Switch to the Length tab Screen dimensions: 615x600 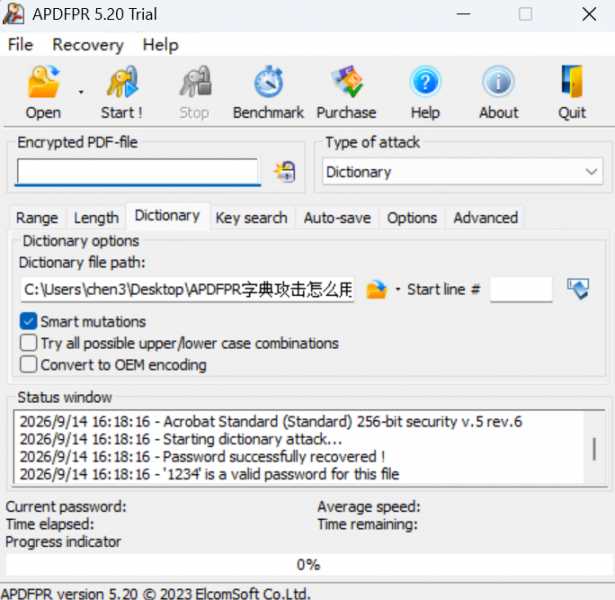tap(96, 218)
